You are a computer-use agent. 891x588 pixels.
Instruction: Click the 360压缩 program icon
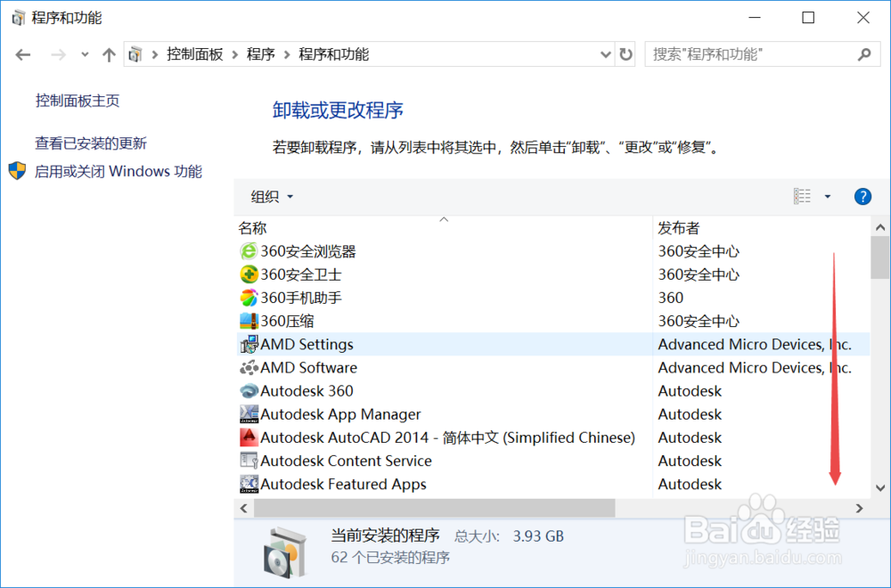pyautogui.click(x=249, y=321)
